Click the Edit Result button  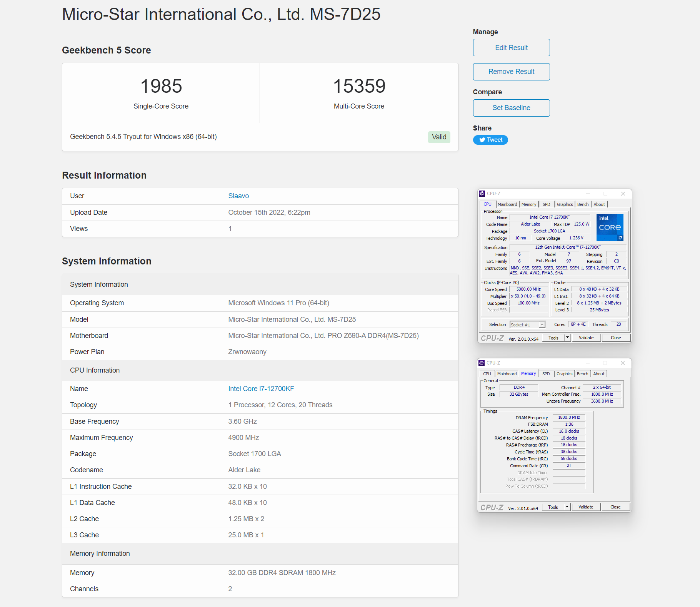click(511, 48)
